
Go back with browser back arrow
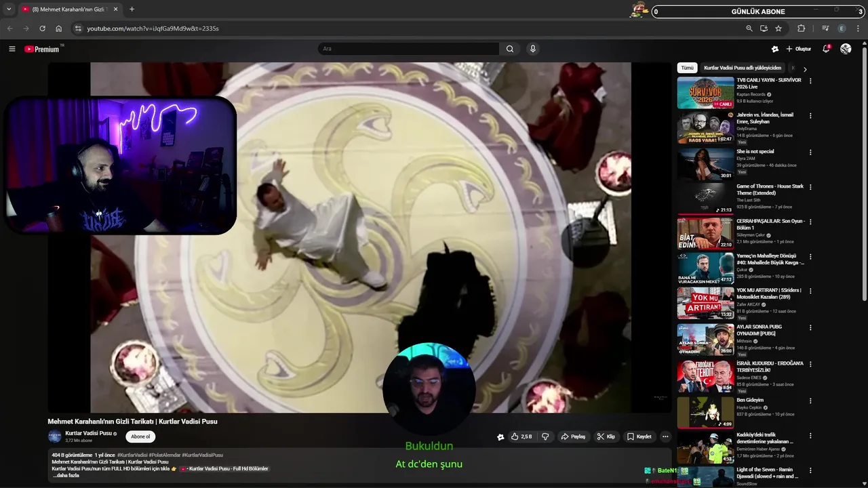pos(9,28)
